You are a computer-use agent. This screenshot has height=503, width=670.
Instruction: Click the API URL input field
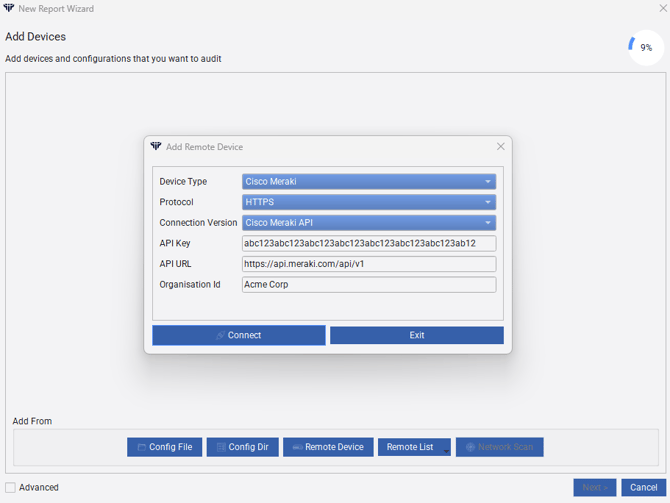369,264
